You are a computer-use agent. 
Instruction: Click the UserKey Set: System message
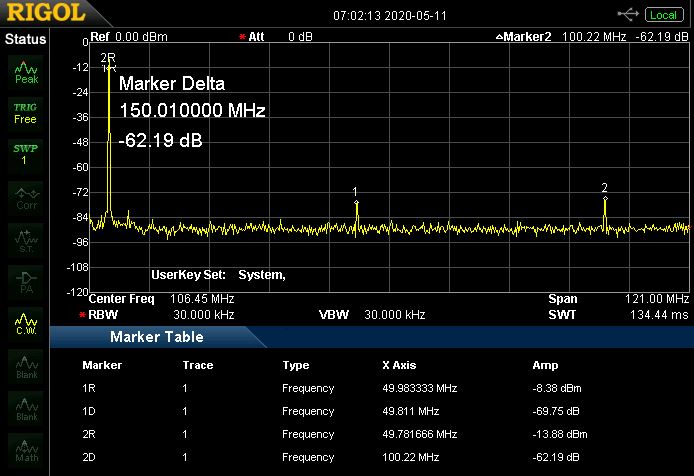click(x=218, y=275)
